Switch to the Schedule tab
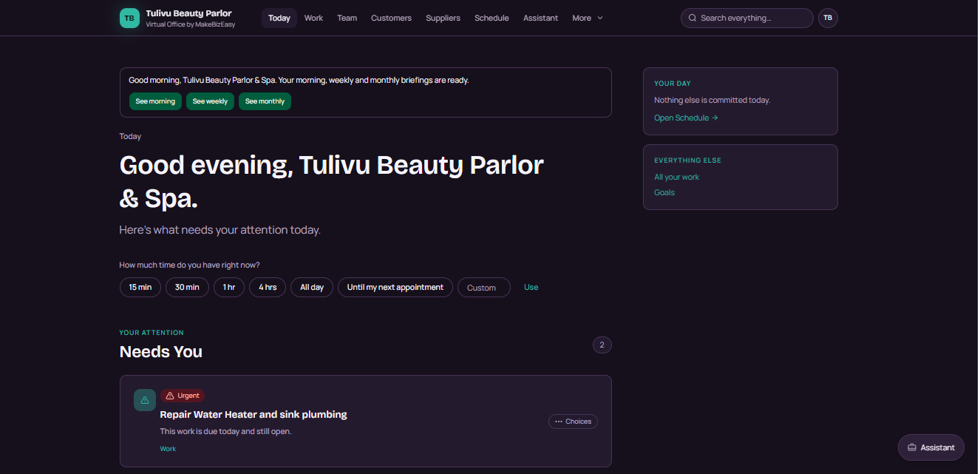Image resolution: width=980 pixels, height=474 pixels. point(491,18)
